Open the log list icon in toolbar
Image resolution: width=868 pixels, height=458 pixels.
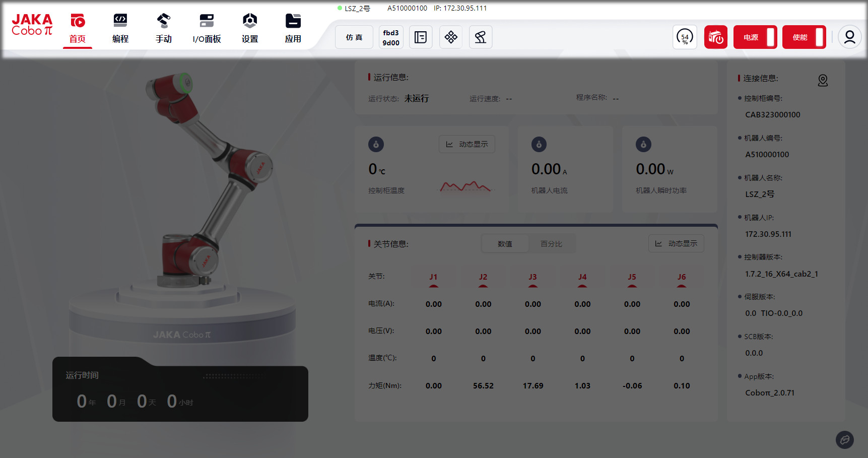pos(421,37)
